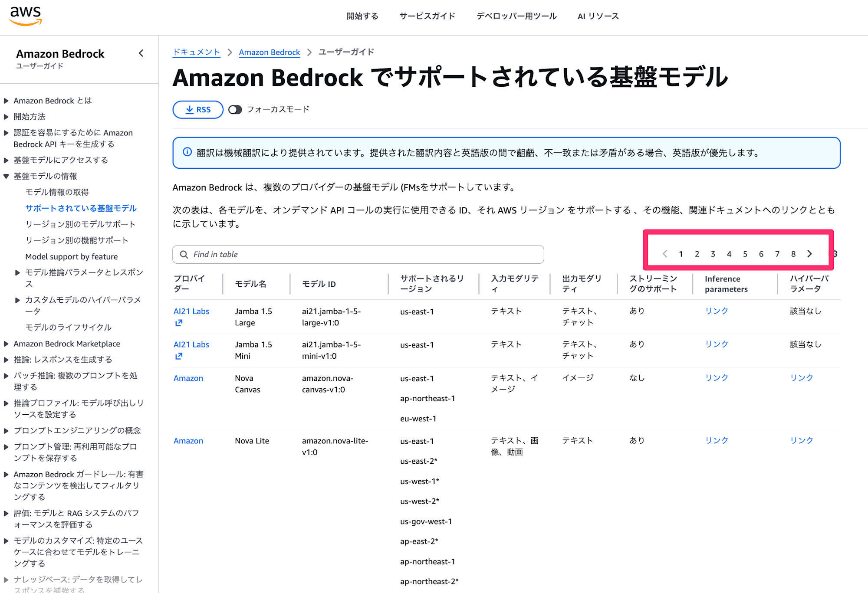Go to the next page with the right arrow
Screen dimensions: 868x593
[809, 254]
